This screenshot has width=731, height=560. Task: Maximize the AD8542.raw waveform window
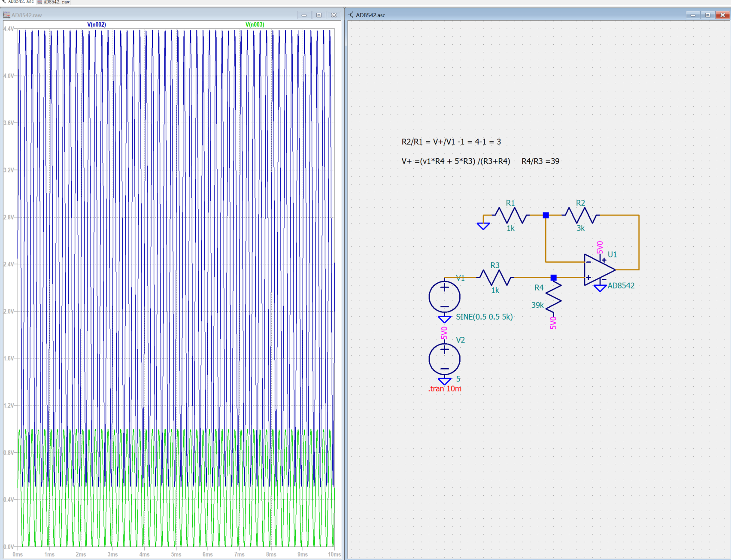[x=319, y=15]
